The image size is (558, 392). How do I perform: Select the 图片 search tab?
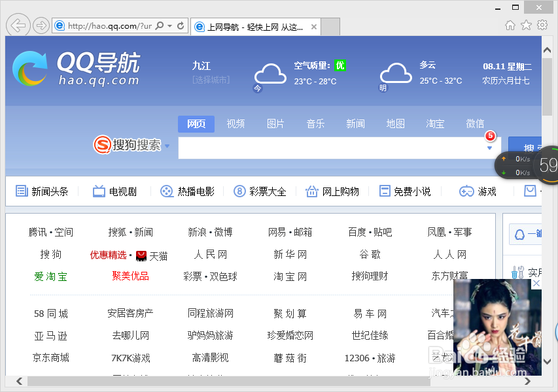(275, 123)
